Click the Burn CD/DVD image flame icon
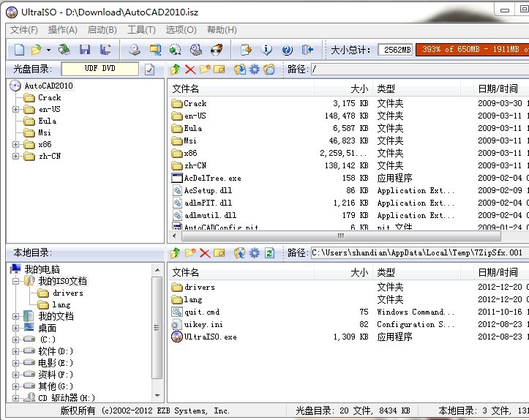The image size is (529, 420). tap(217, 50)
